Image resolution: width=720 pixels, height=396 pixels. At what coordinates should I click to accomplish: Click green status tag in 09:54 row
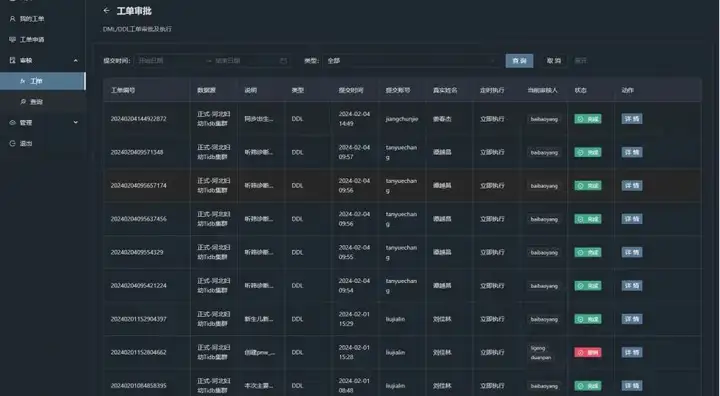pyautogui.click(x=588, y=286)
